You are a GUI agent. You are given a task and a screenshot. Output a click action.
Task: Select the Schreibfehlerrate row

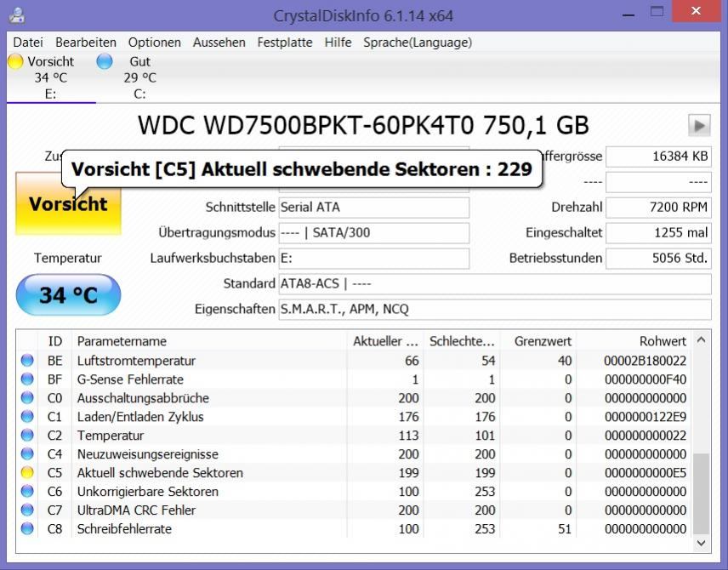355,528
